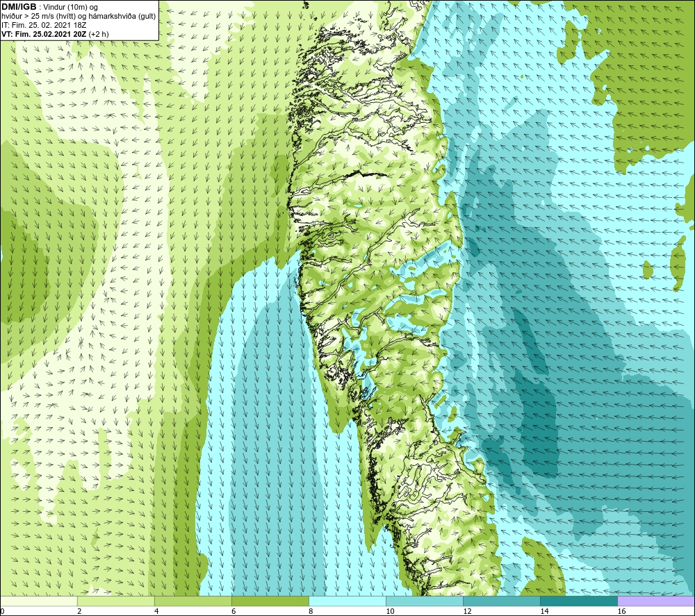Click the legend scale label "6"
Screen dimensions: 695x616
point(234,612)
